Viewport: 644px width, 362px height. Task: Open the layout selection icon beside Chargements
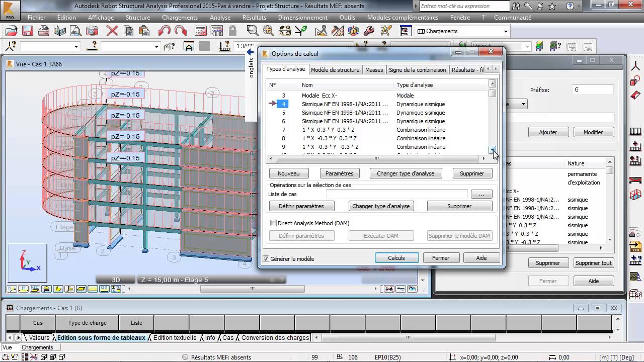click(406, 31)
